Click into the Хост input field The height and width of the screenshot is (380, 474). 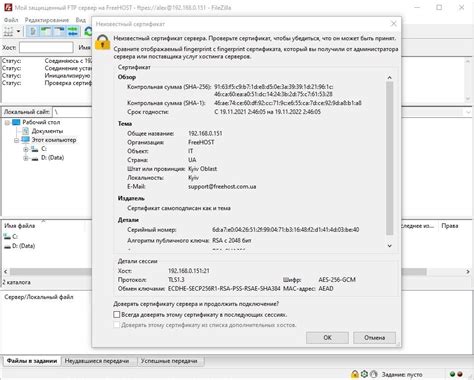coord(46,47)
